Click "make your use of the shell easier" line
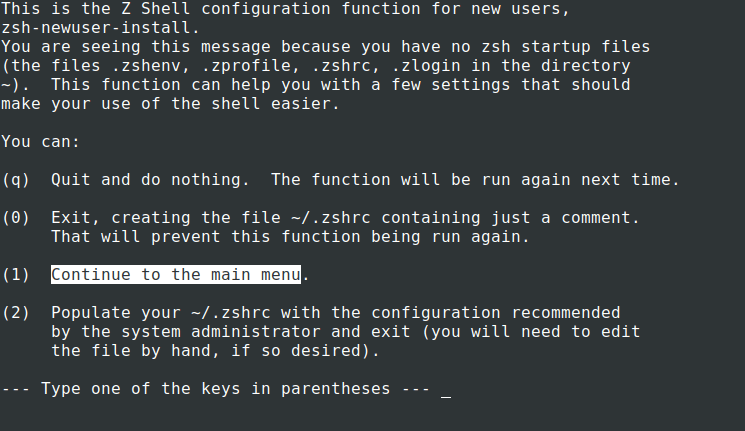 point(170,104)
